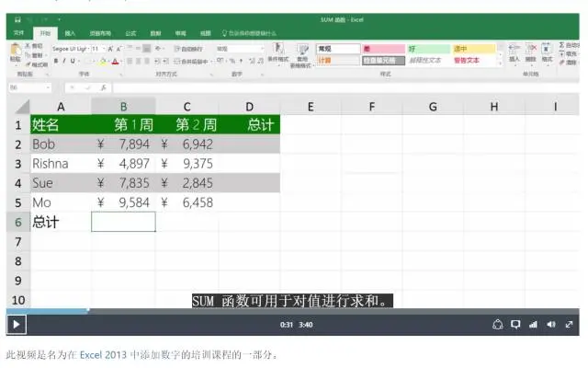The width and height of the screenshot is (588, 368).
Task: Click the Increase Font Size icon
Action: coord(110,49)
